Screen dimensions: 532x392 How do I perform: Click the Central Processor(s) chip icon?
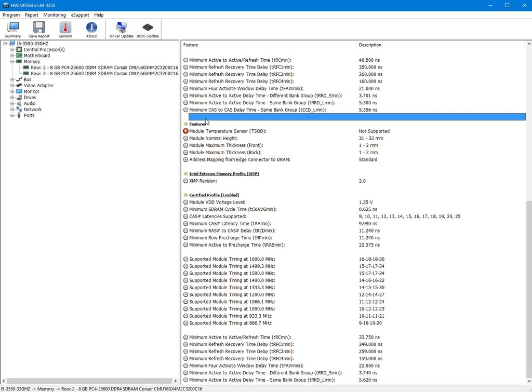point(19,49)
